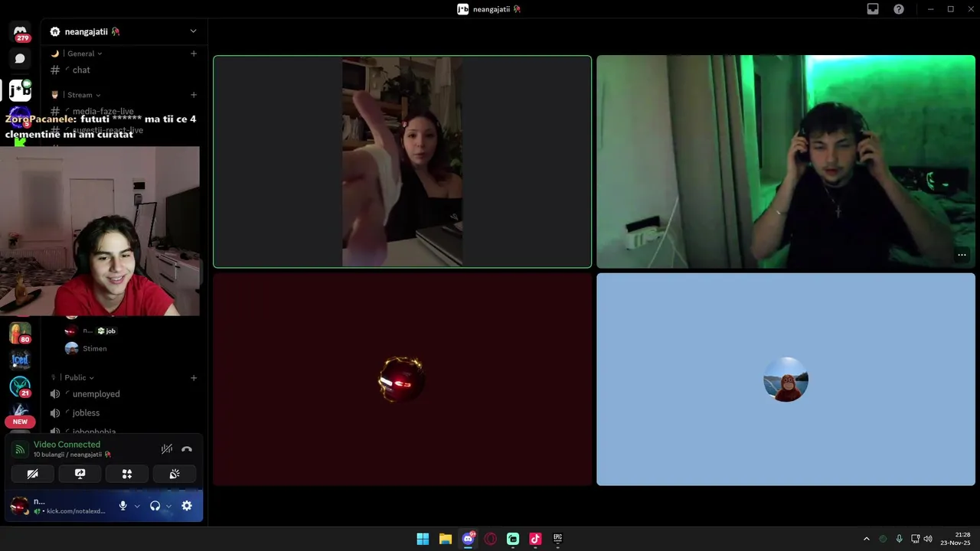
Task: Collapse the Stream category
Action: (x=83, y=95)
